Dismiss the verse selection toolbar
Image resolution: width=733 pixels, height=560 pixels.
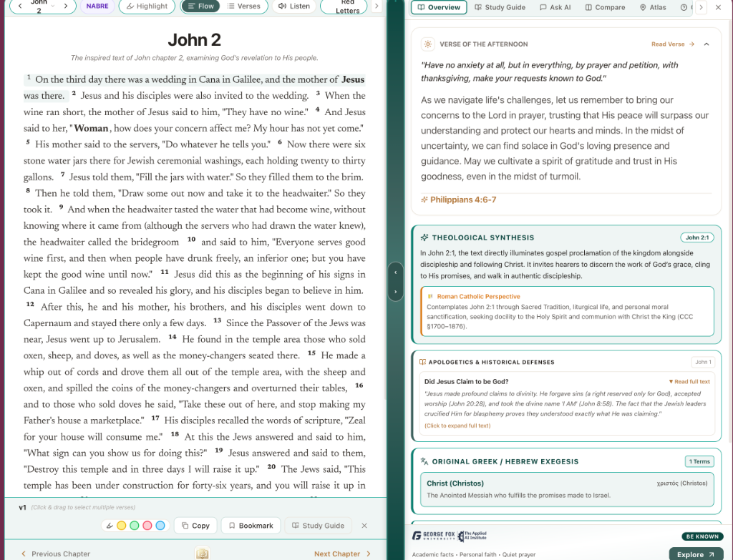(x=364, y=526)
